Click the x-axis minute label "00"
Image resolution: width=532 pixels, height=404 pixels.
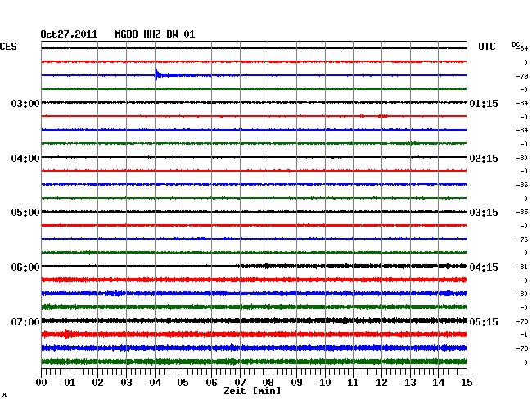[x=42, y=383]
